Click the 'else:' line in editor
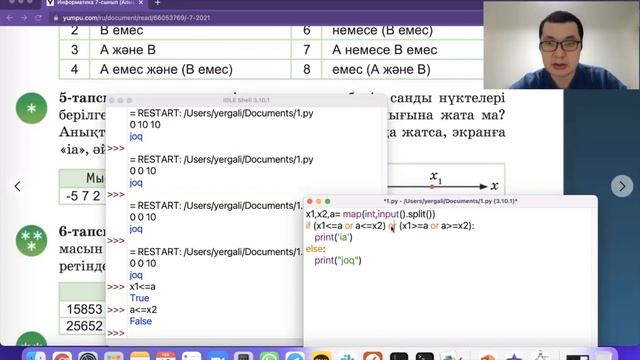The image size is (640, 360). (315, 249)
